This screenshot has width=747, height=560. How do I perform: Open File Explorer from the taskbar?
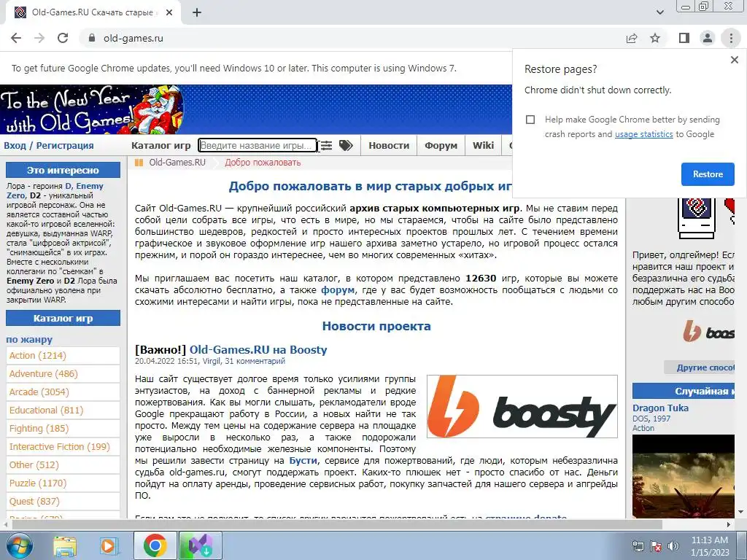tap(65, 545)
